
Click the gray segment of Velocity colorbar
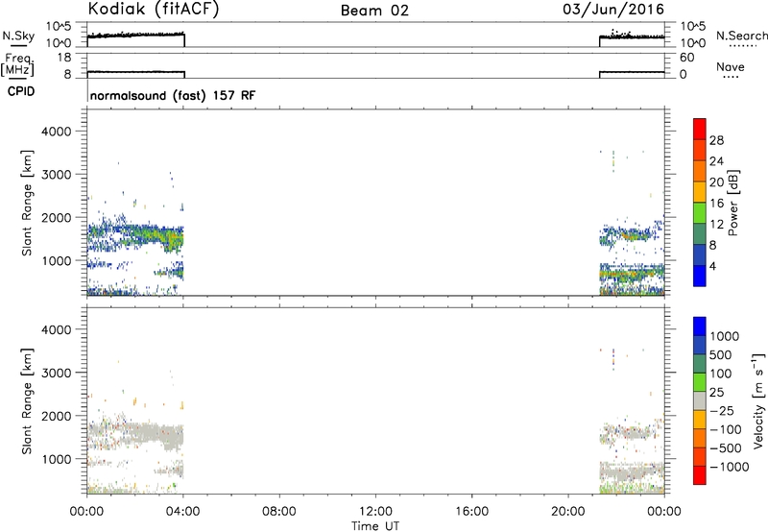700,400
